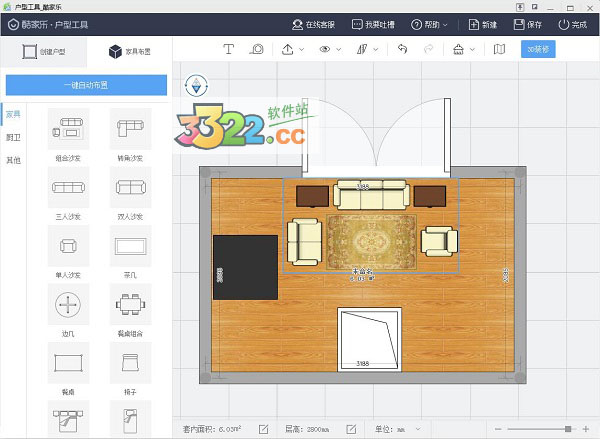
Task: Open the eye visibility dropdown
Action: (x=329, y=48)
